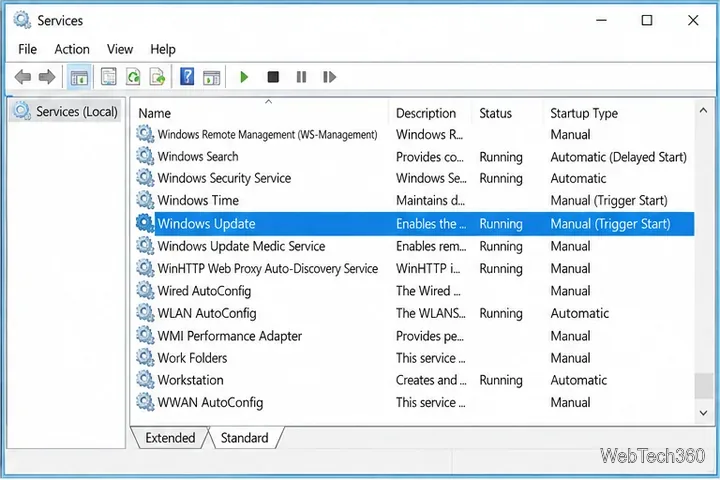This screenshot has width=720, height=480.
Task: Click gear icon beside Wired AutoConfig
Action: 145,290
